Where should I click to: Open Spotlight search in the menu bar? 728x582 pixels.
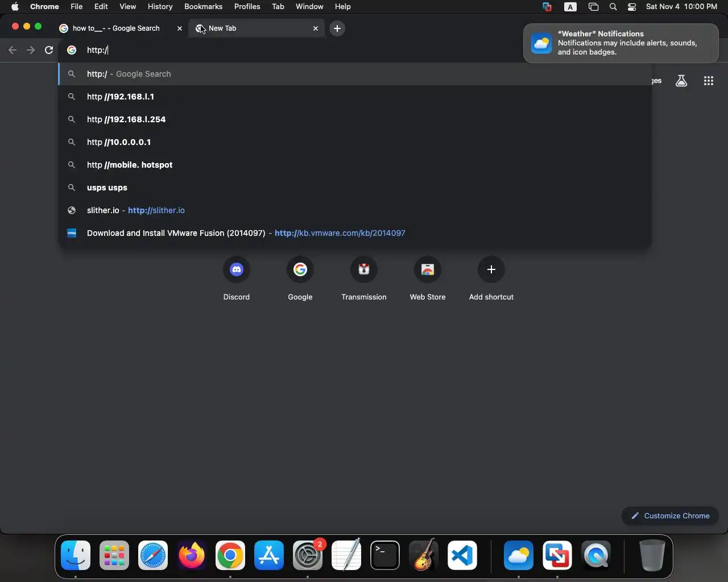[613, 7]
